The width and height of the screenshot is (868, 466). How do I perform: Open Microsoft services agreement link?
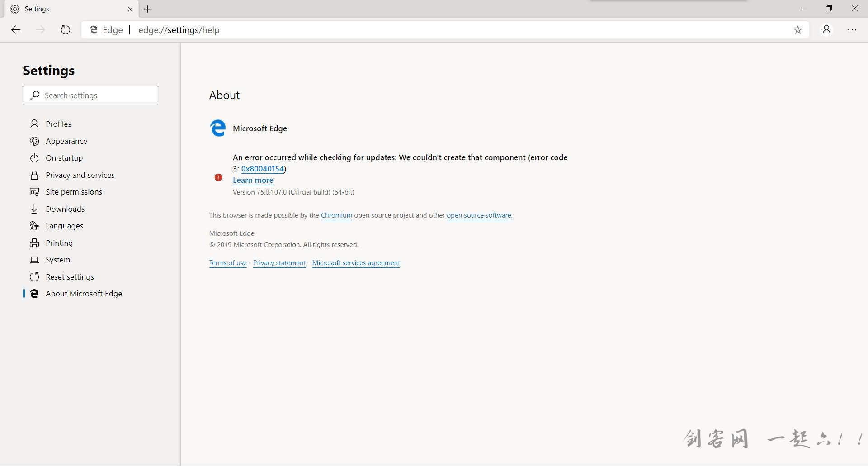pos(356,263)
